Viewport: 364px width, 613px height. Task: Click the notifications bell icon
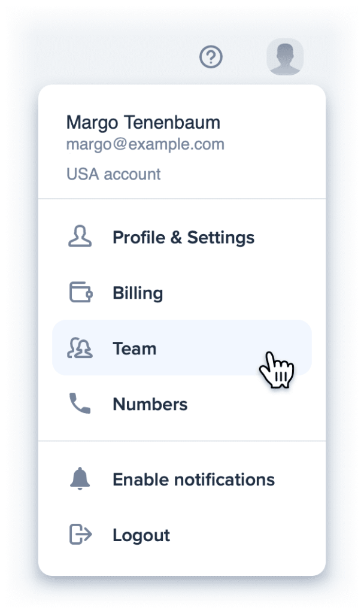tap(80, 480)
